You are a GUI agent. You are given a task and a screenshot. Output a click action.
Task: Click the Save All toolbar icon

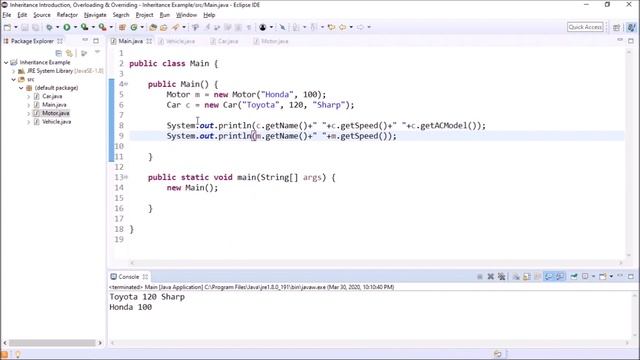coord(36,27)
